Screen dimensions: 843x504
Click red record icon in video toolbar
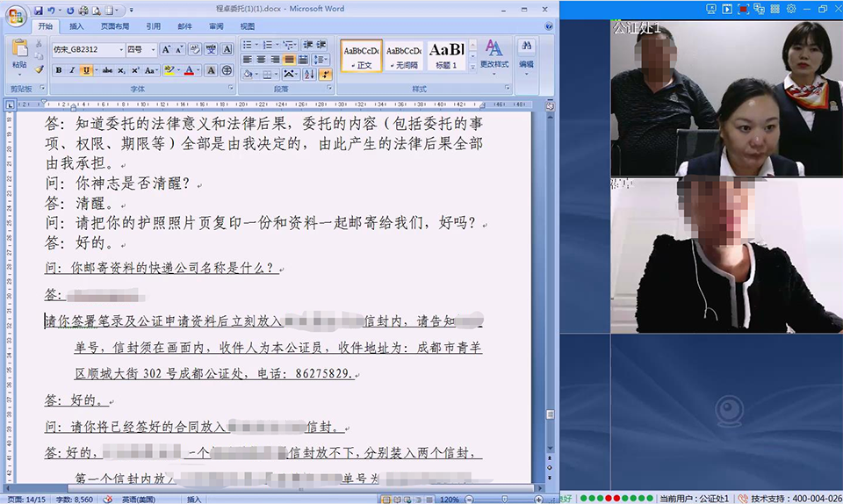(744, 9)
